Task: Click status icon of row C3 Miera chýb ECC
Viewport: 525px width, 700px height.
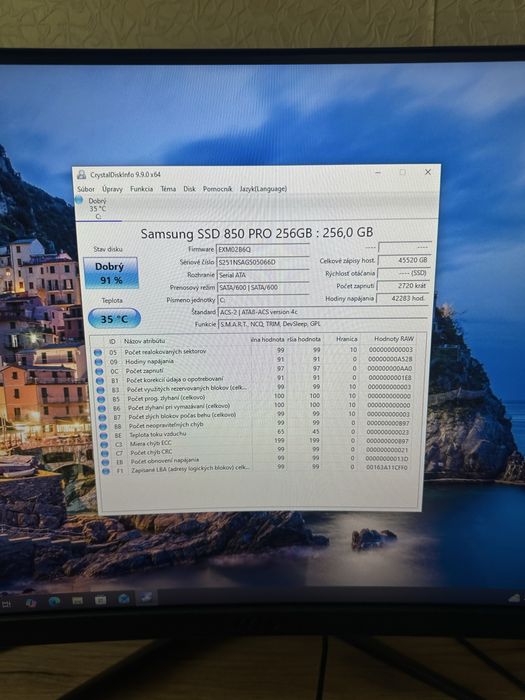Action: pyautogui.click(x=104, y=445)
